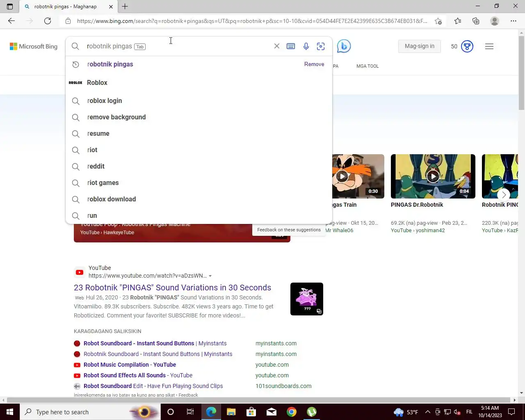
Task: Launch Google Chrome from taskbar
Action: coord(292,412)
